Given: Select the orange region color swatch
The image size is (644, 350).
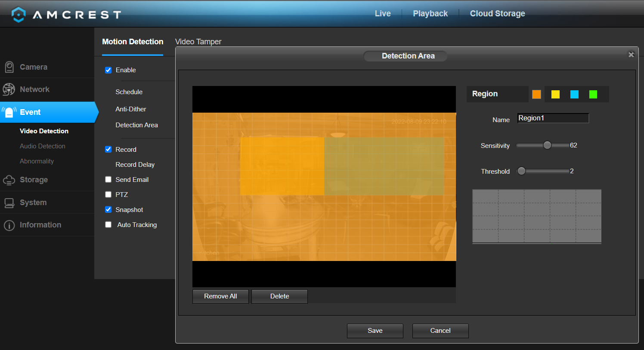Looking at the screenshot, I should 536,94.
